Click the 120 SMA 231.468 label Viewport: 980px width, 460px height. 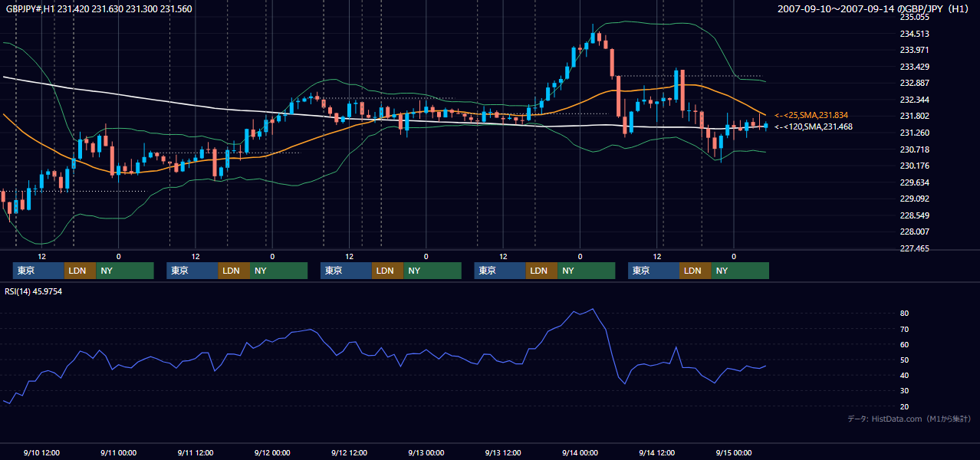pyautogui.click(x=814, y=127)
